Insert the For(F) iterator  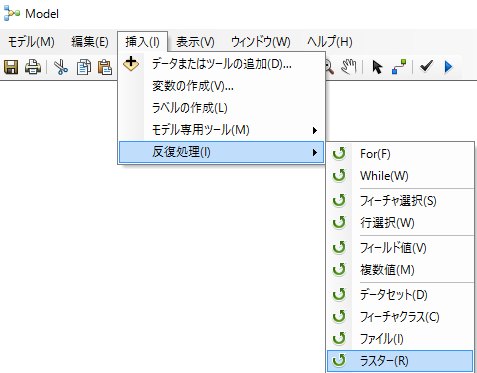[400, 154]
